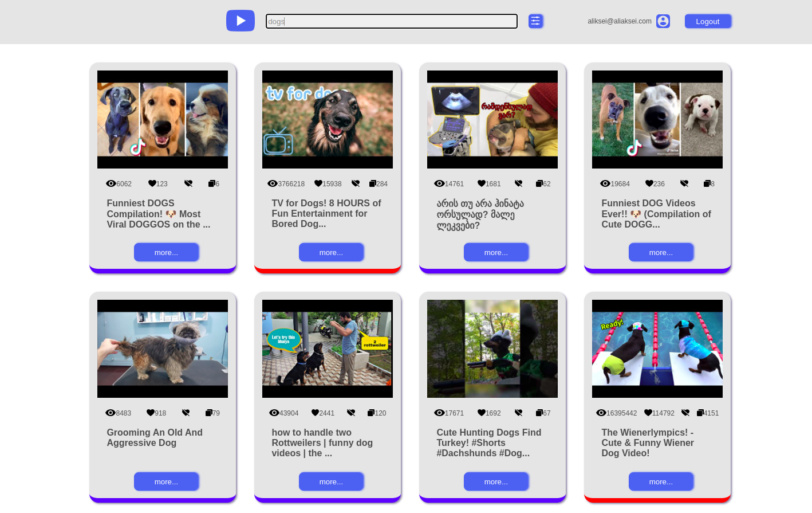Toggle like on the Rottweilers video

pos(315,413)
